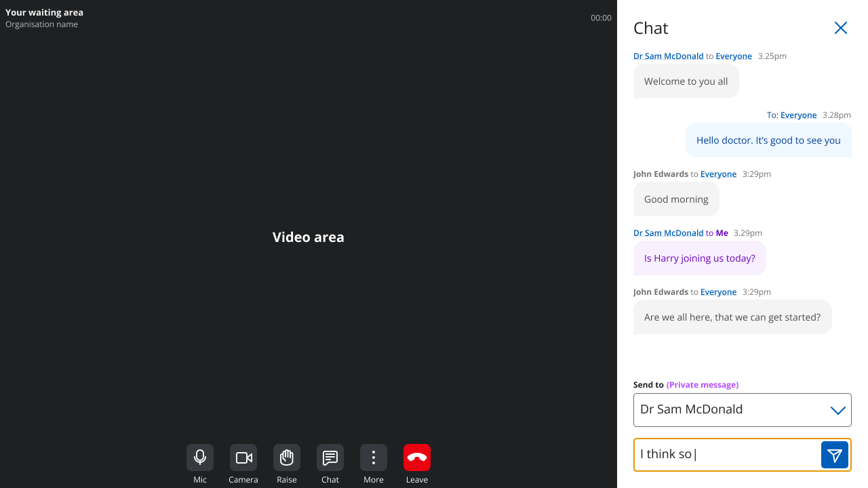The width and height of the screenshot is (868, 488).
Task: Toggle the Camera on or off
Action: tap(243, 457)
